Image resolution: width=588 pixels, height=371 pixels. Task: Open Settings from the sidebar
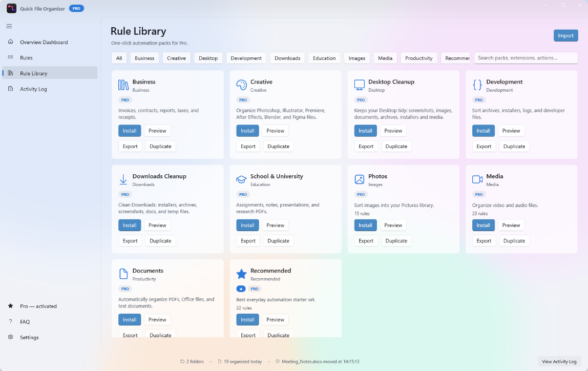pyautogui.click(x=50, y=337)
